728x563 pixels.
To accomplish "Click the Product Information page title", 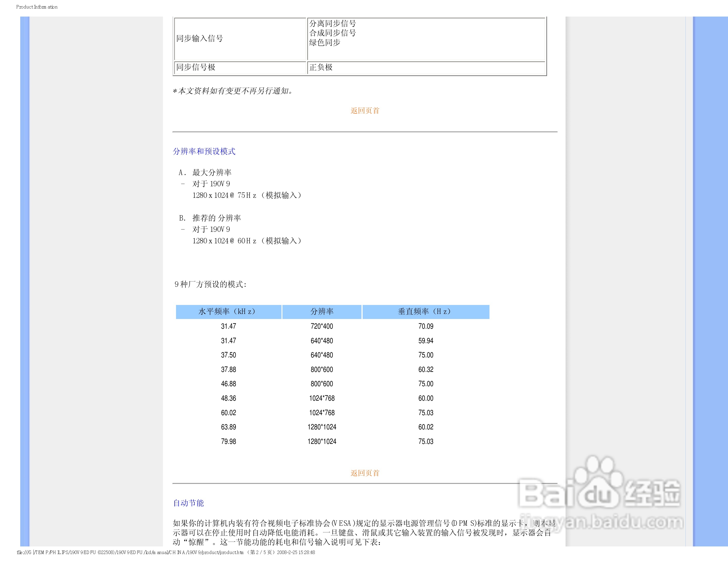I will point(37,7).
